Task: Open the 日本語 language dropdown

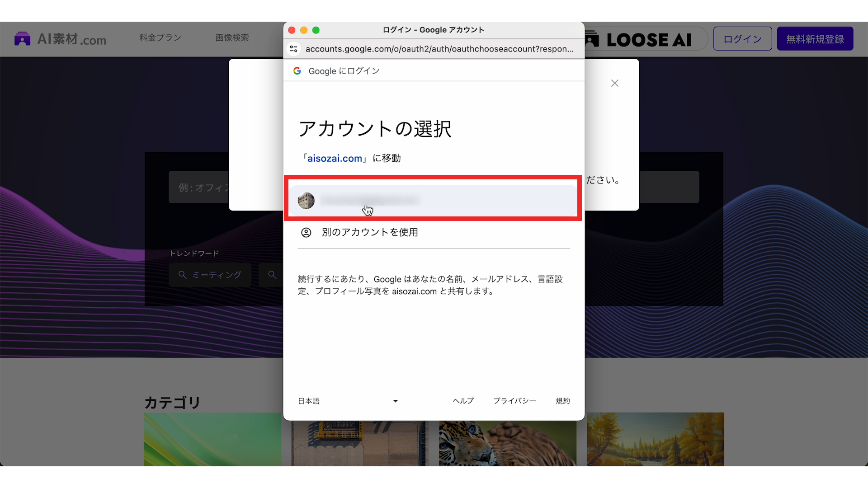Action: 348,401
